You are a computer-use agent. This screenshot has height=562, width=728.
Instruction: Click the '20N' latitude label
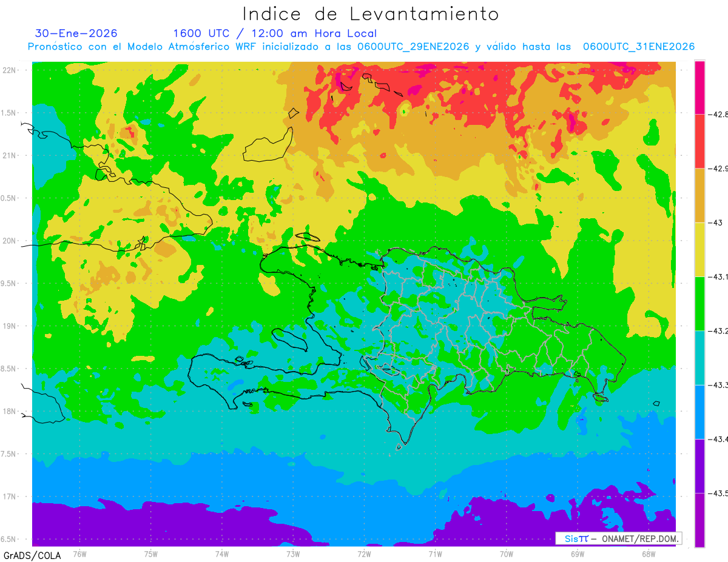click(10, 241)
